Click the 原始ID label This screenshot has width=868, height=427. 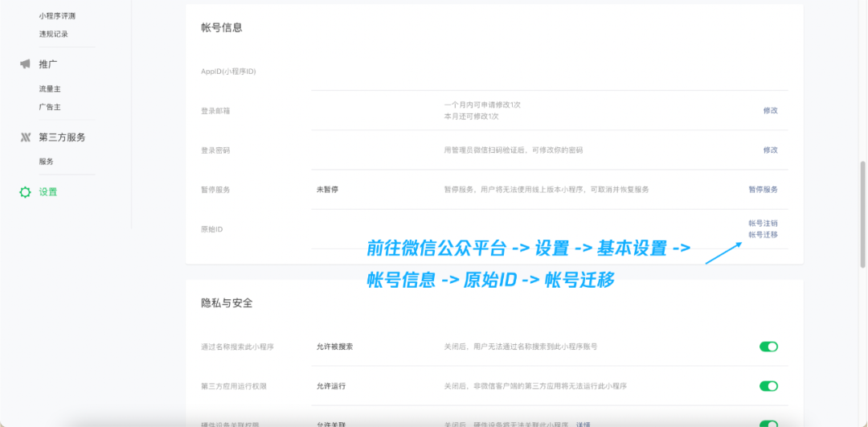212,229
